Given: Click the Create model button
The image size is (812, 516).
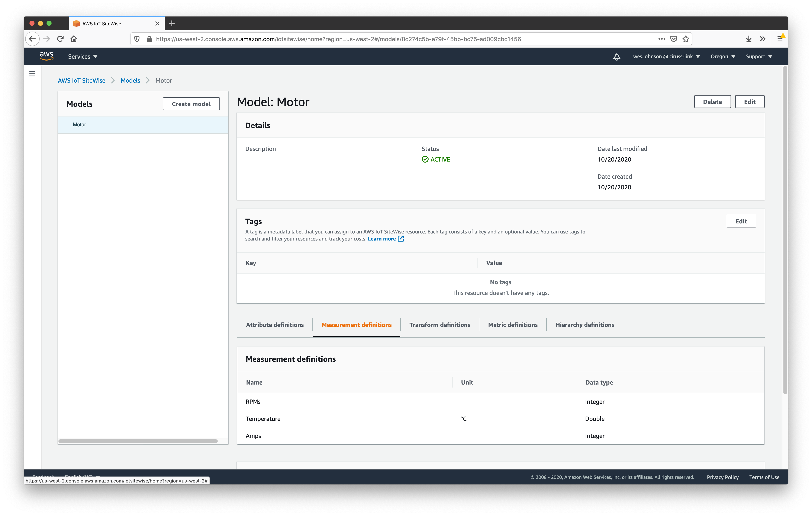Looking at the screenshot, I should click(x=191, y=103).
